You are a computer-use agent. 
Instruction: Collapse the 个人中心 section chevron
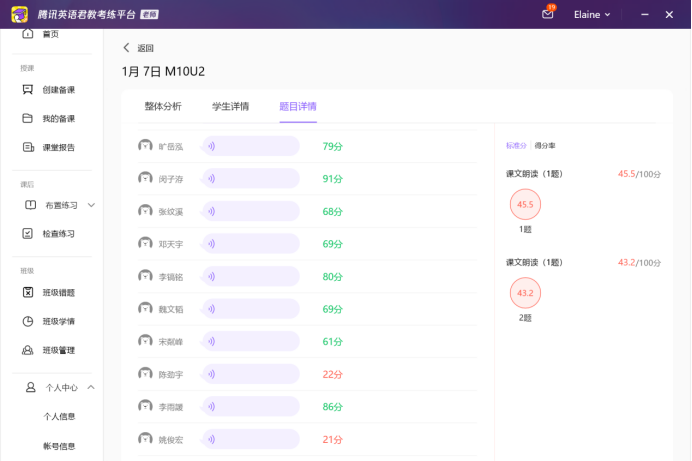coord(91,387)
